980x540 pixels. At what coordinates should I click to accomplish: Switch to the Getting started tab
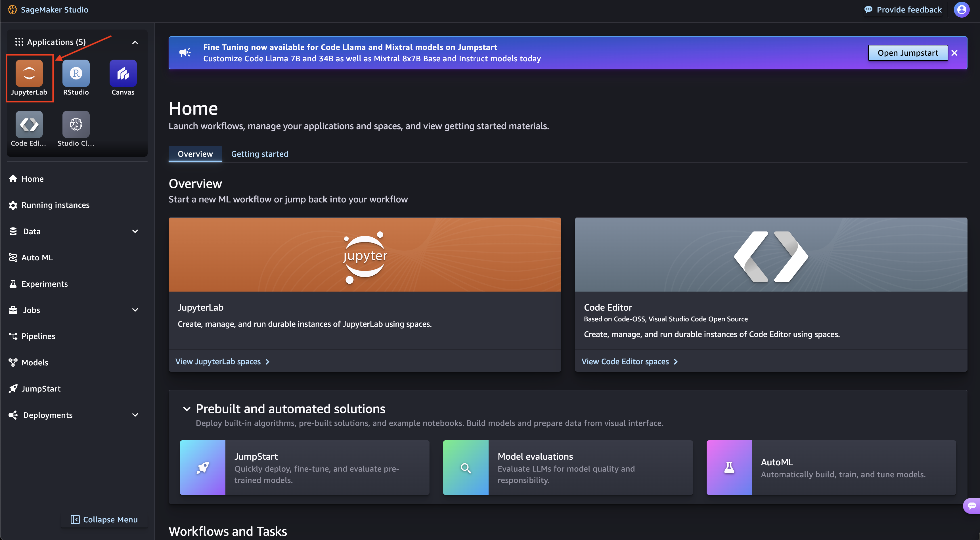(260, 154)
